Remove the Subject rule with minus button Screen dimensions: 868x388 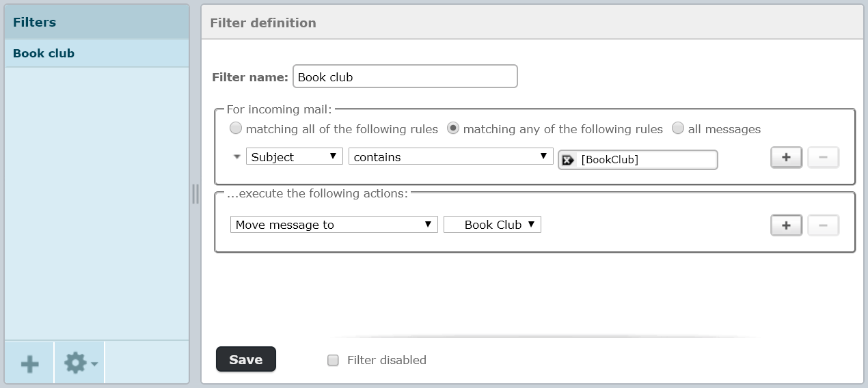(x=823, y=157)
